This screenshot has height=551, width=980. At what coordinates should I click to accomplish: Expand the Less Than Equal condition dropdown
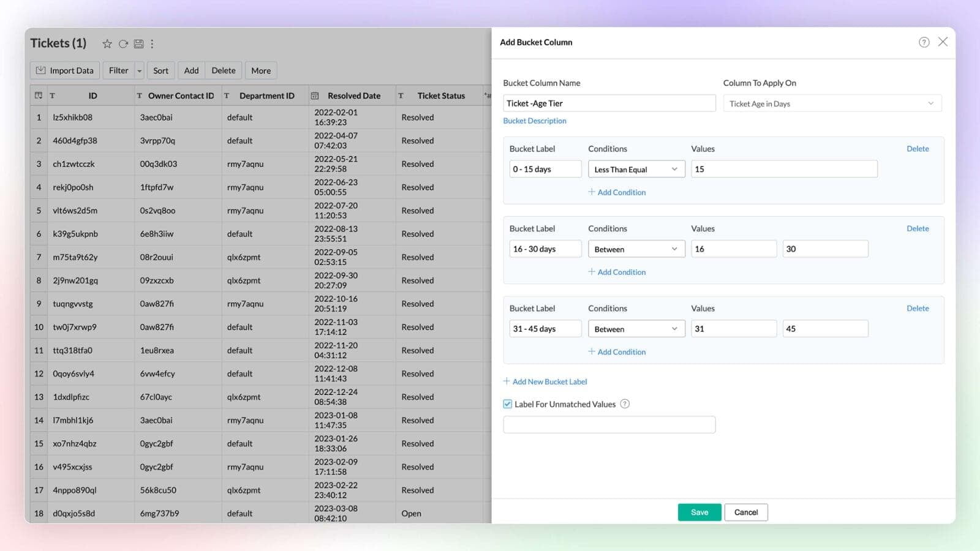pyautogui.click(x=636, y=170)
